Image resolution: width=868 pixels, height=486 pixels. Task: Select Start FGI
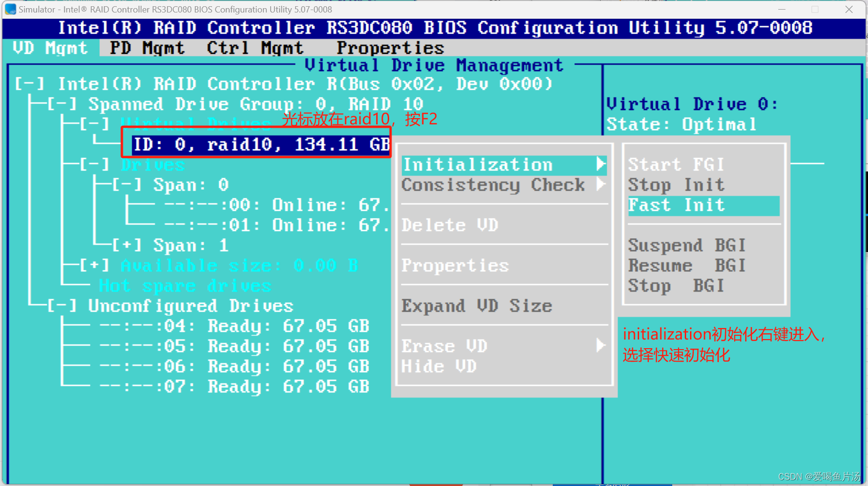(677, 165)
